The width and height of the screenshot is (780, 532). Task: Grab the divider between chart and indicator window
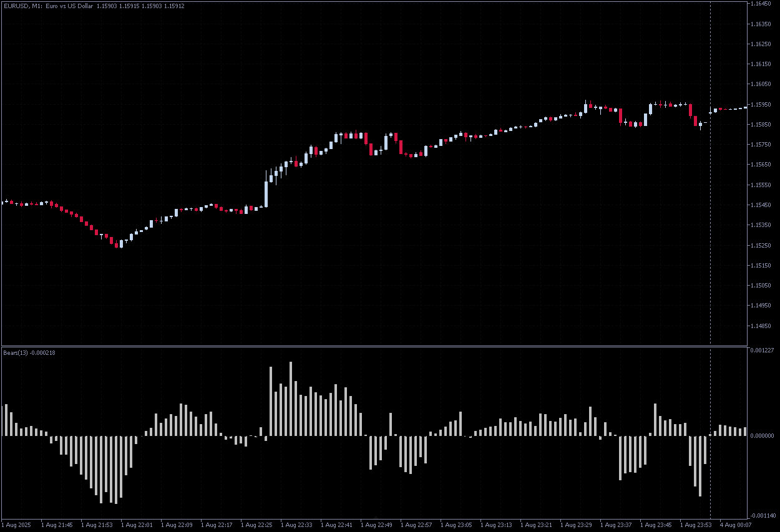374,346
